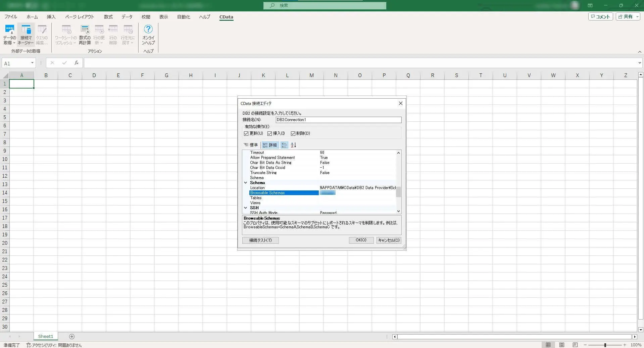Image resolution: width=644 pixels, height=348 pixels.
Task: Click the 接続名 connection name input field
Action: (x=338, y=120)
